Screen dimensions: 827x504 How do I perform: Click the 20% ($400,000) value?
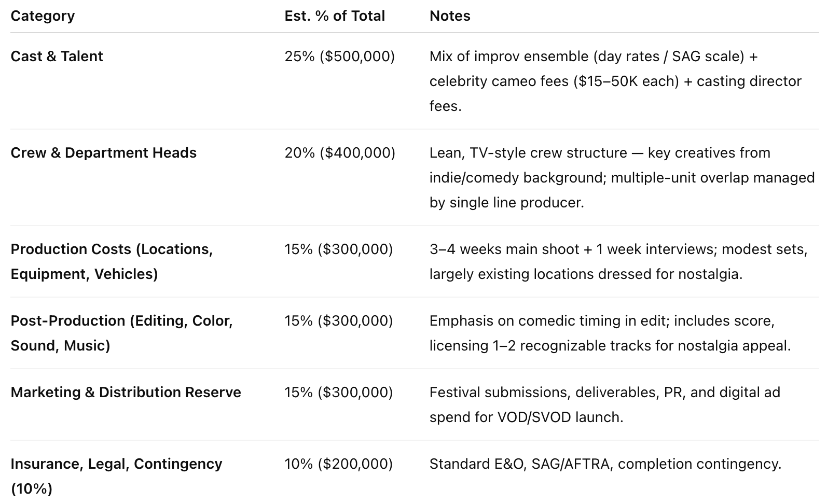click(340, 153)
